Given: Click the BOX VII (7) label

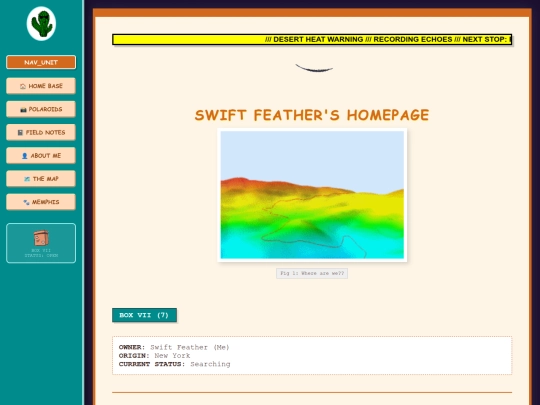Looking at the screenshot, I should pos(144,315).
